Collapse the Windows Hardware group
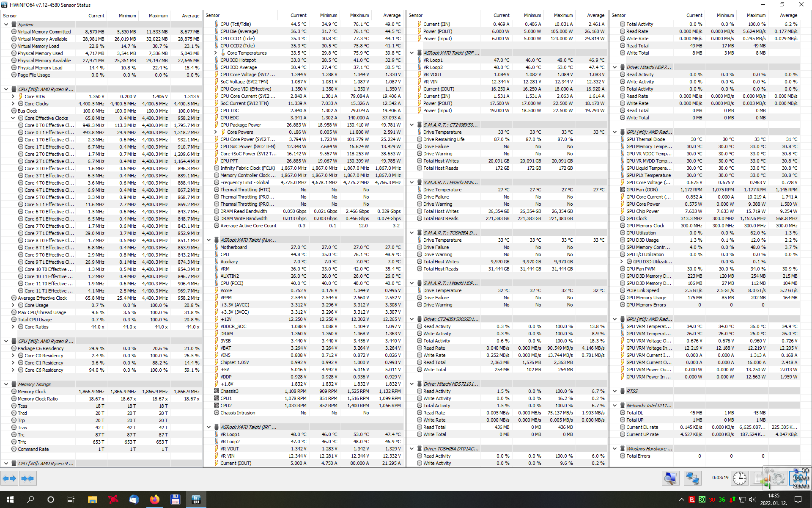The height and width of the screenshot is (508, 812). [x=615, y=449]
